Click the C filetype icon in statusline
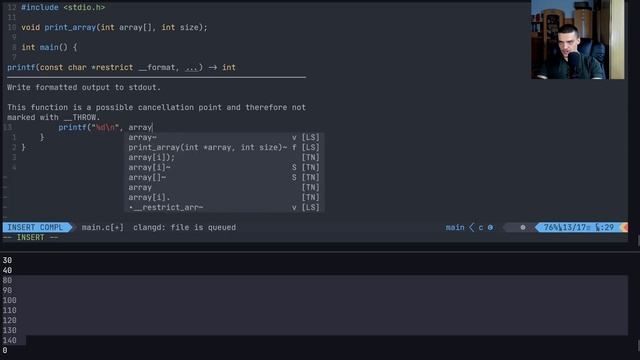This screenshot has width=640, height=360. 490,227
